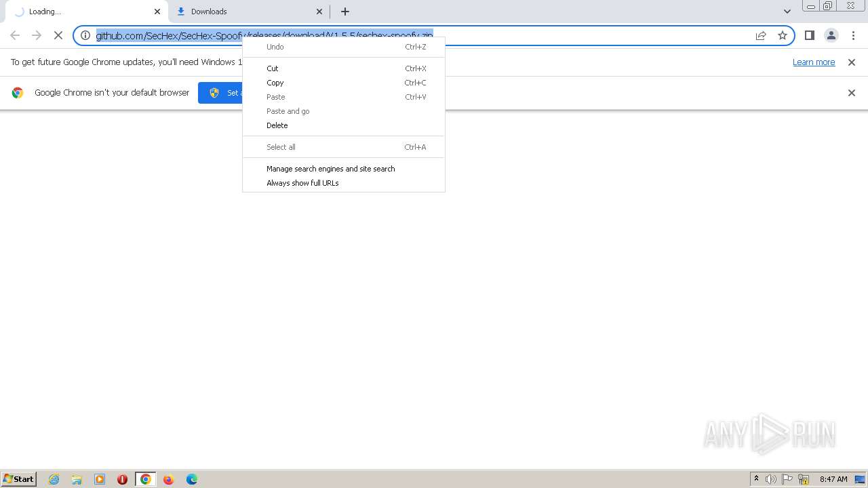Launch Firefox from taskbar
The height and width of the screenshot is (488, 868).
(169, 479)
